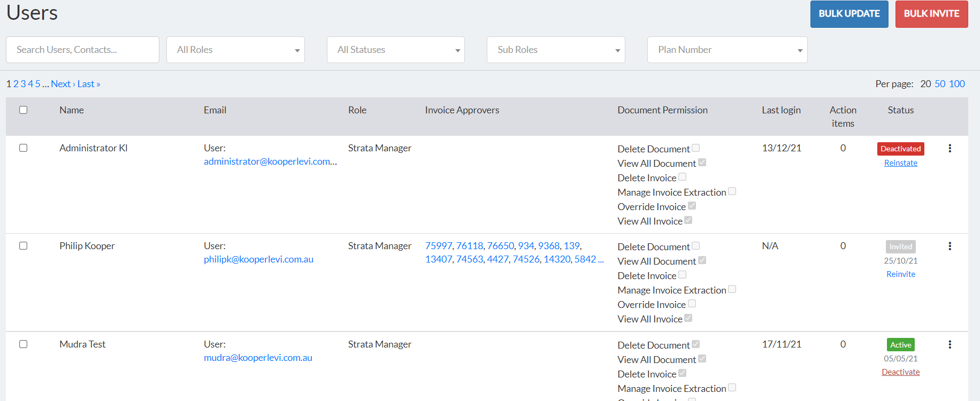
Task: Deactivate the Mudra Test user
Action: pyautogui.click(x=900, y=372)
